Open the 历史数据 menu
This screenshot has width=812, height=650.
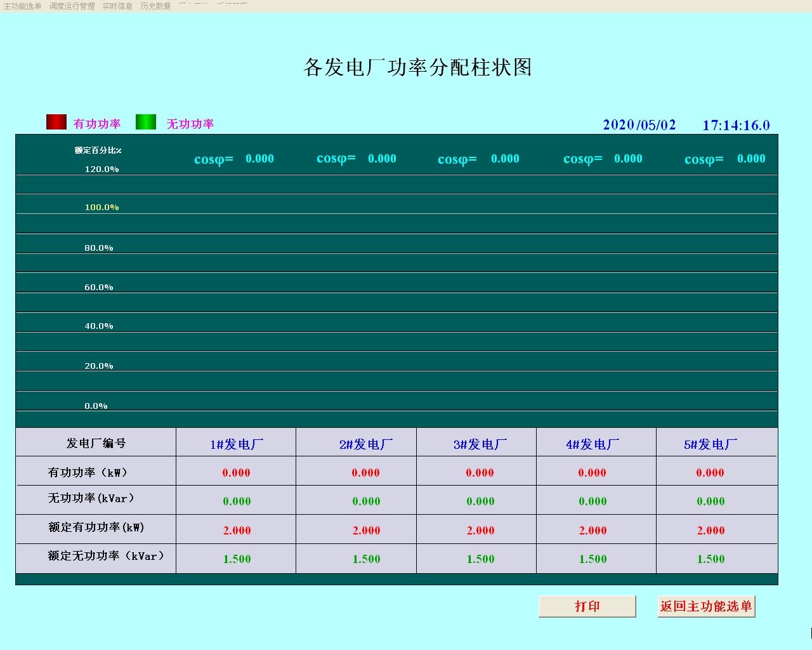[155, 6]
